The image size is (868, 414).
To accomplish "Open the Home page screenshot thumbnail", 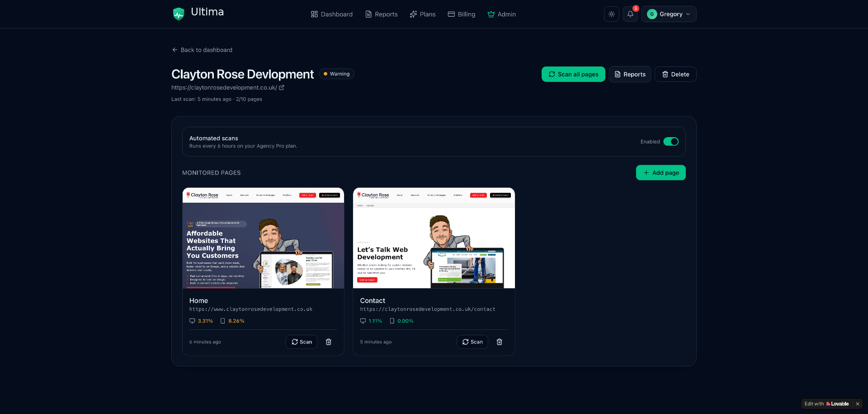I will tap(263, 238).
